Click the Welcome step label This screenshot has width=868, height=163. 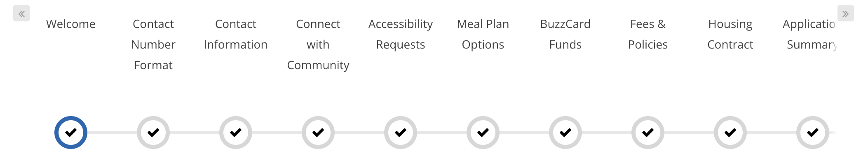[x=71, y=24]
